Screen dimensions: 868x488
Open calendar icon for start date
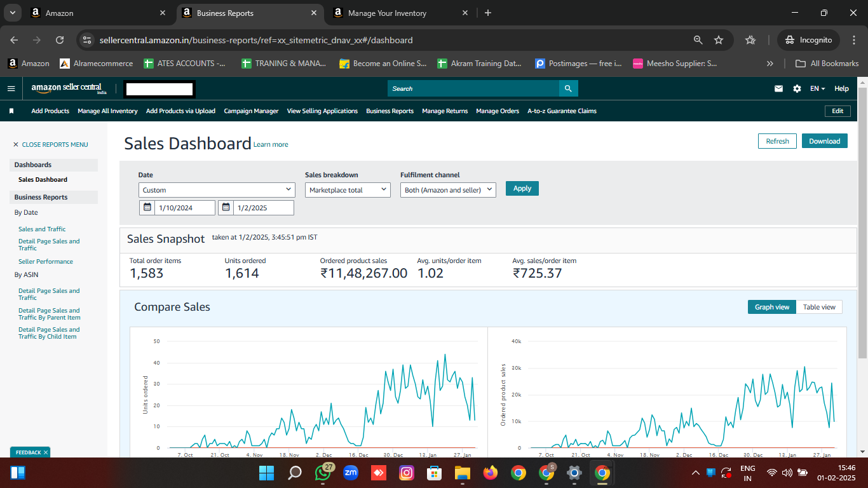[x=147, y=208]
